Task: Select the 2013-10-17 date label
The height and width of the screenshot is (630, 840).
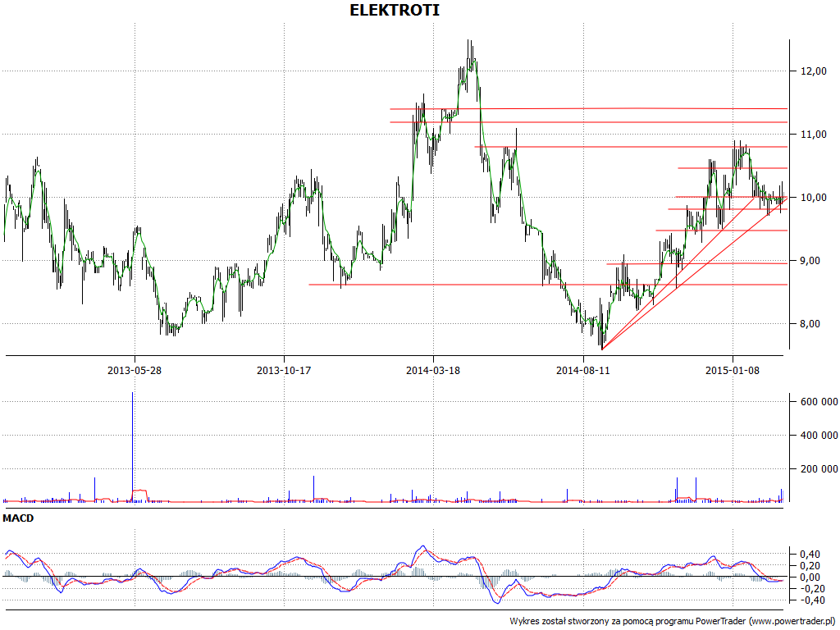Action: (284, 370)
